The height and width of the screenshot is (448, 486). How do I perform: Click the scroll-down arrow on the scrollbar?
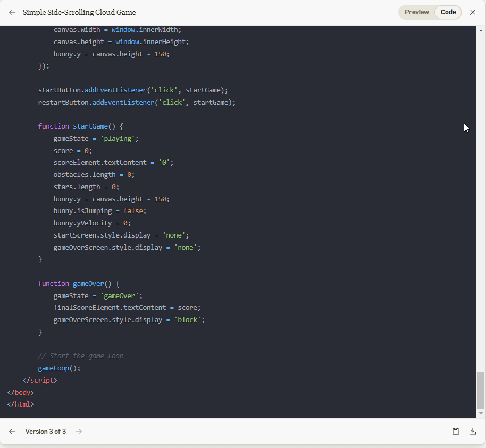481,413
